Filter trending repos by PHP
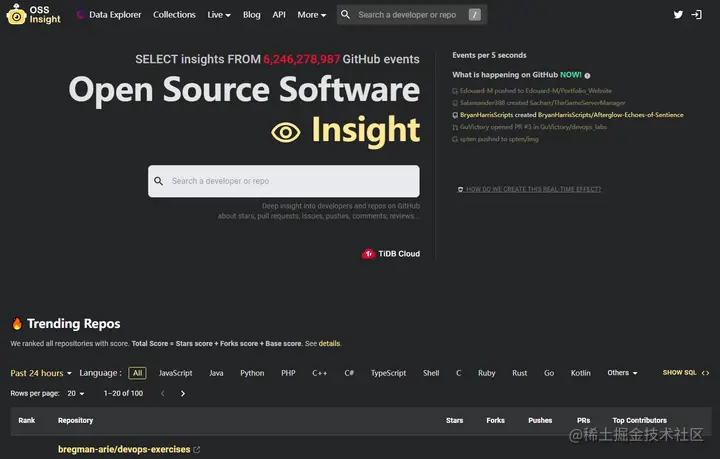 coord(288,373)
